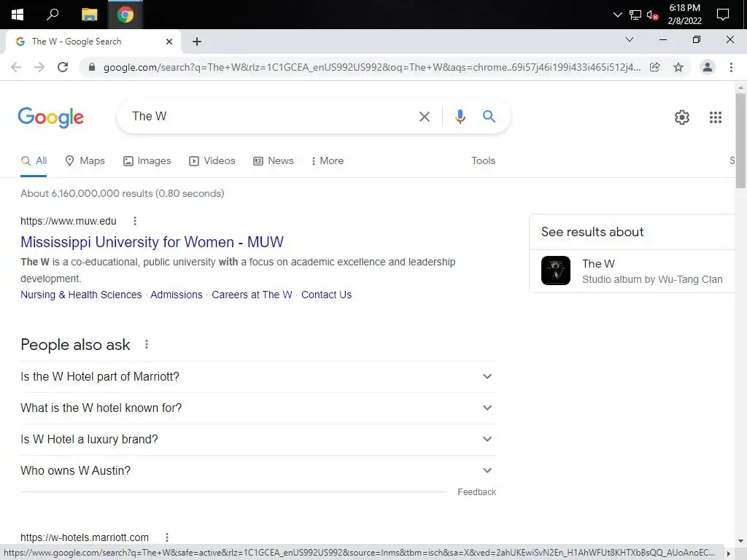Open the search Tools options

pyautogui.click(x=483, y=161)
